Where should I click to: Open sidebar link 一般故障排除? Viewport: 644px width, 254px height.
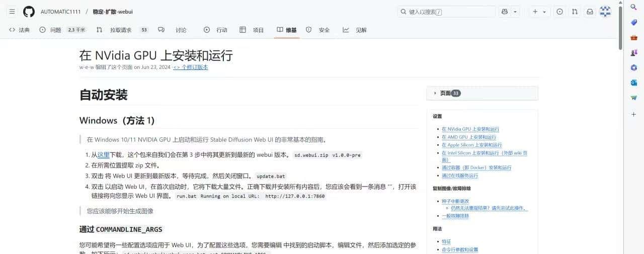coord(455,216)
